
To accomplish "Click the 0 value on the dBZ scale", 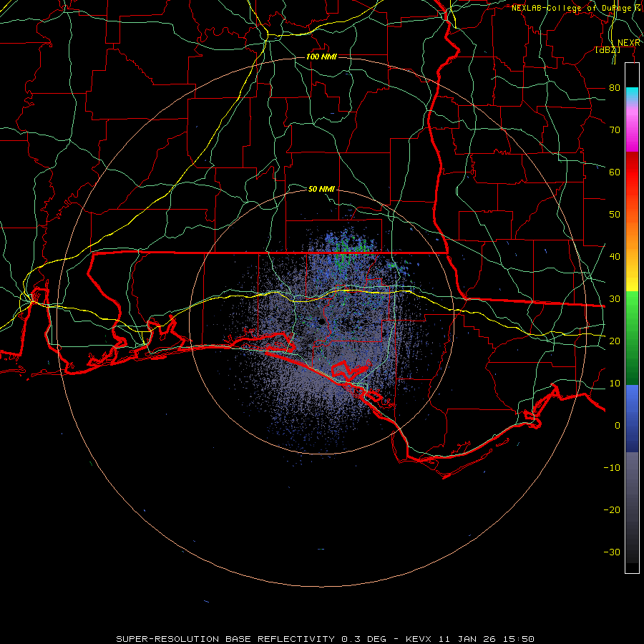I will pos(618,426).
